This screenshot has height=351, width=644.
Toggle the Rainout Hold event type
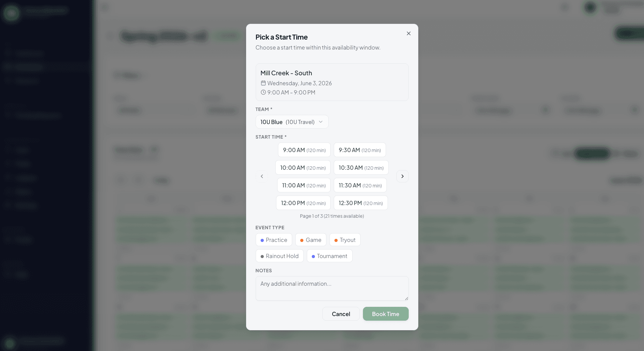[x=279, y=256]
